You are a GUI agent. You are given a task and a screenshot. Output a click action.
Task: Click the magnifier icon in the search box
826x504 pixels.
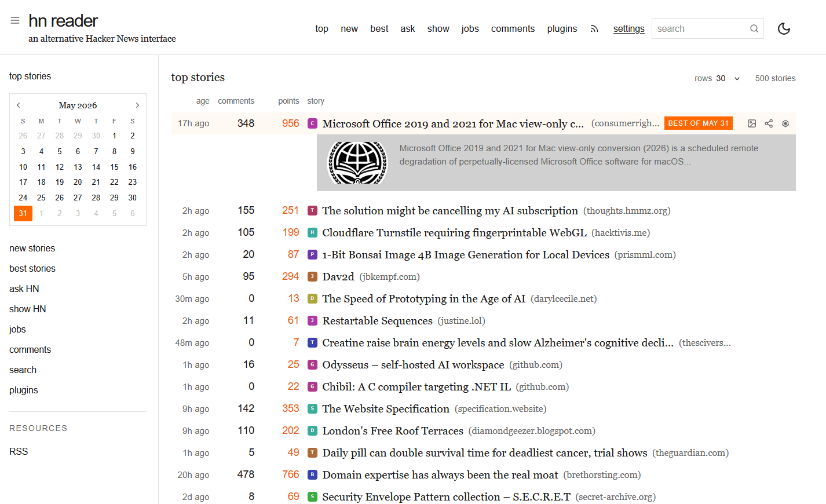[754, 28]
